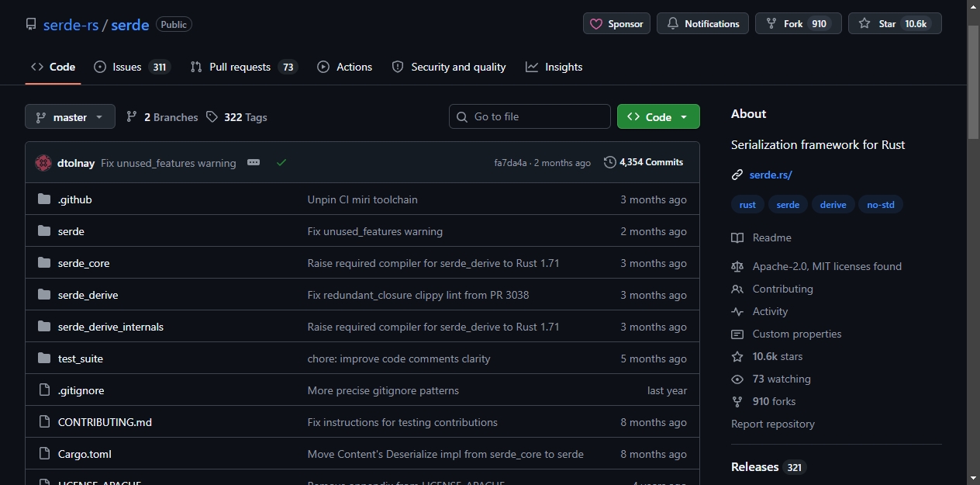Click the test_suite folder icon
Viewport: 980px width, 485px height.
pos(44,359)
